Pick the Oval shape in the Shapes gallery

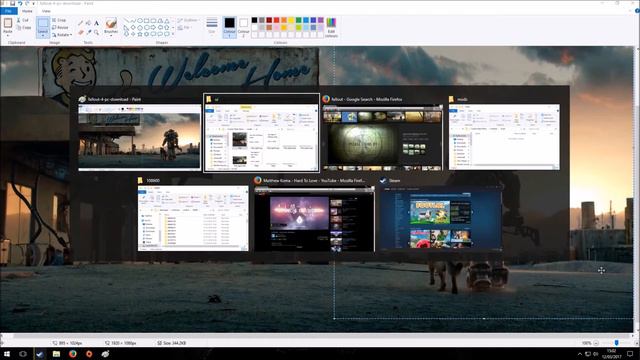pos(140,20)
